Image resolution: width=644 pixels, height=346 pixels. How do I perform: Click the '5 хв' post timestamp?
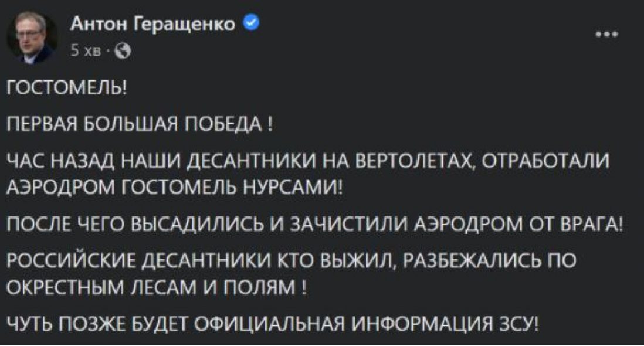point(86,51)
